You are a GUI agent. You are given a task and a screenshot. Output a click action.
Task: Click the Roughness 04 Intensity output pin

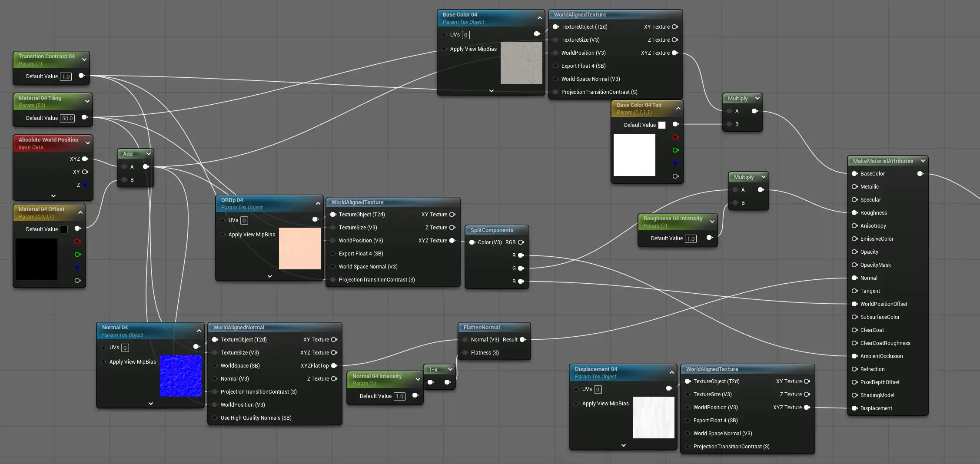710,238
